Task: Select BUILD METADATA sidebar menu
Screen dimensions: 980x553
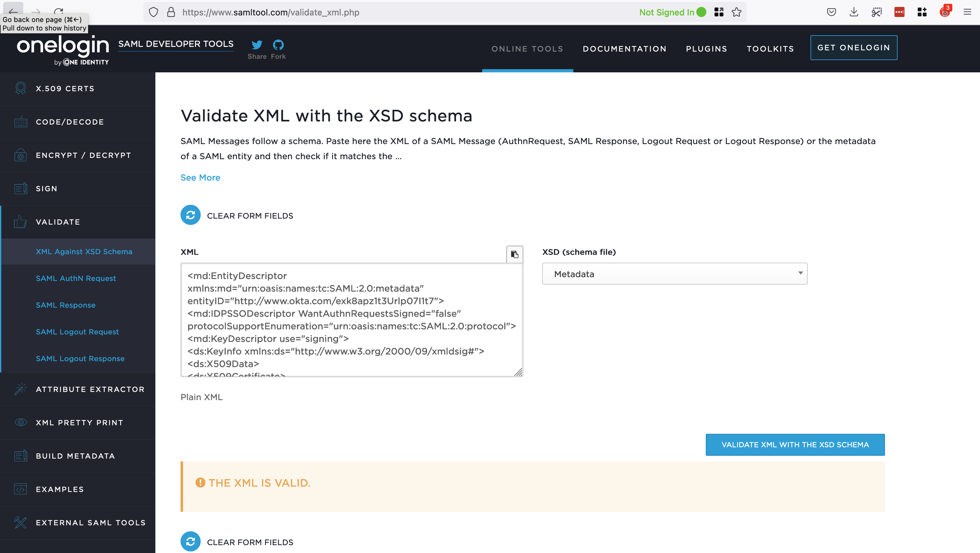Action: [78, 455]
